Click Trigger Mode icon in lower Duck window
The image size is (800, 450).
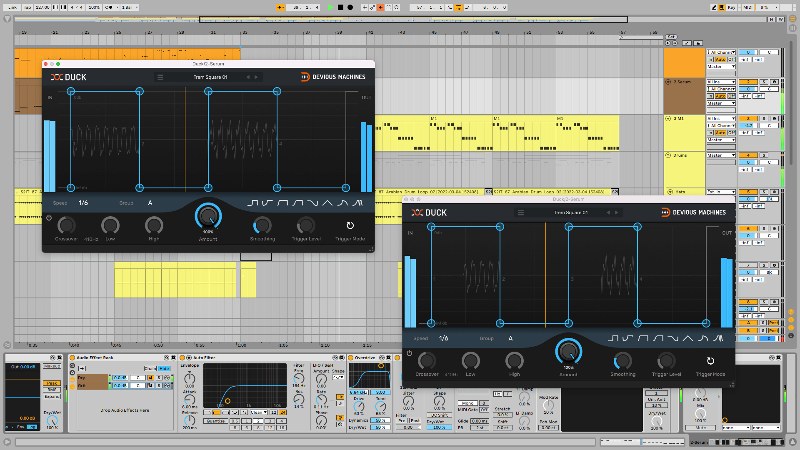[710, 362]
